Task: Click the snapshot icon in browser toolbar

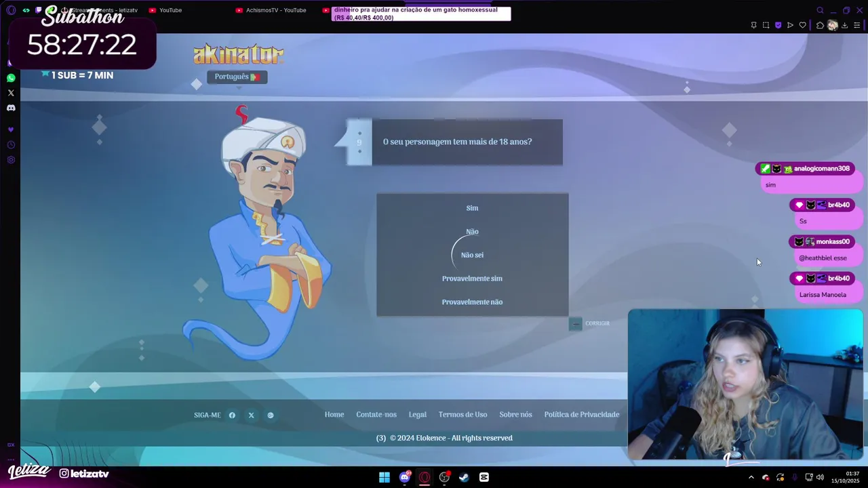Action: coord(766,25)
